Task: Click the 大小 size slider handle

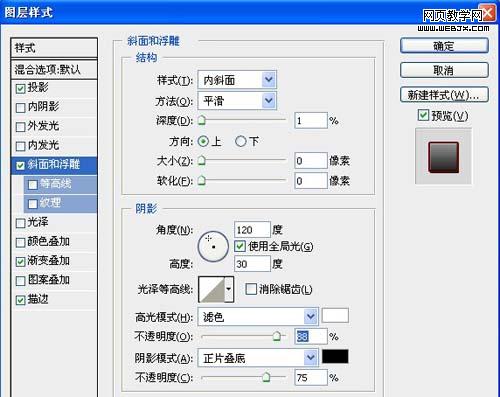Action: click(202, 161)
